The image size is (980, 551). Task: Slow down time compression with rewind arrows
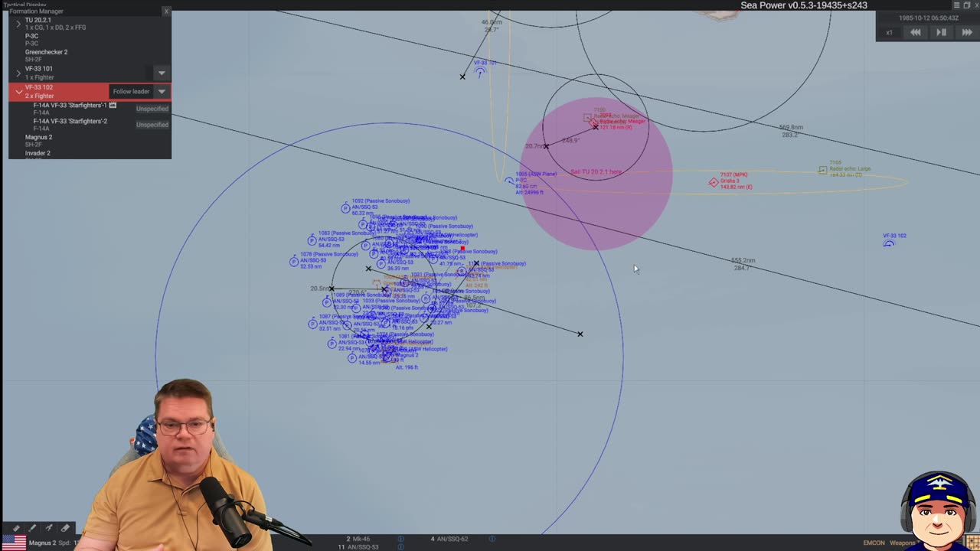click(915, 32)
